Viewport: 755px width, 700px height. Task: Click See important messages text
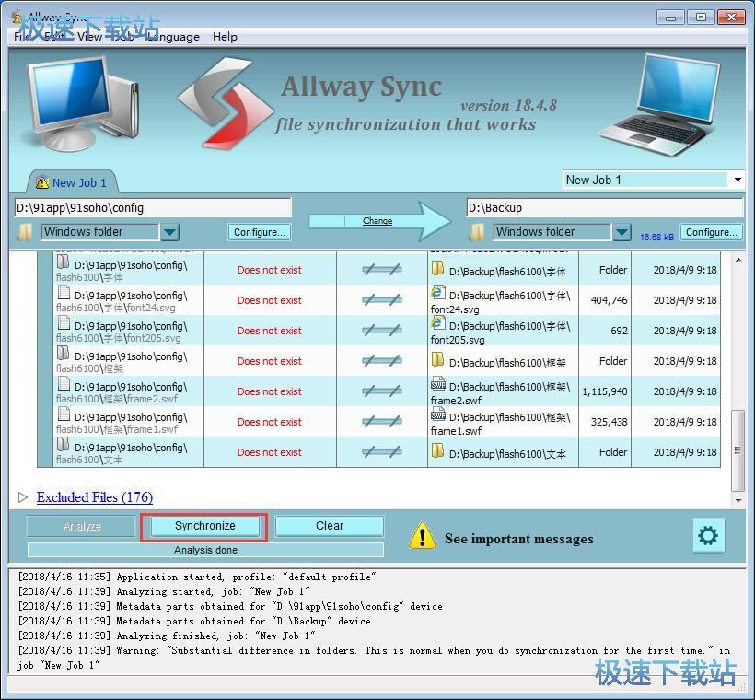519,538
